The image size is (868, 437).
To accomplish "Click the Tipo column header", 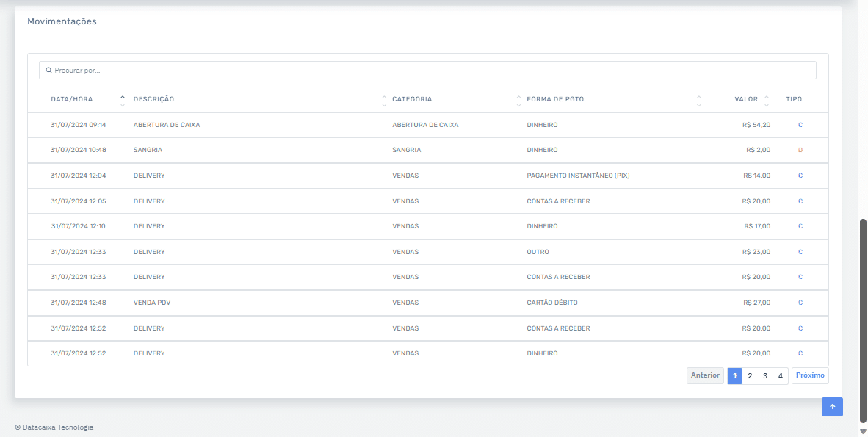I will click(x=794, y=99).
